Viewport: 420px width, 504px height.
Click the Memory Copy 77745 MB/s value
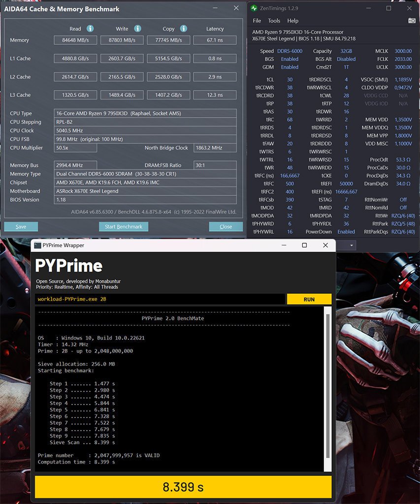(x=168, y=40)
